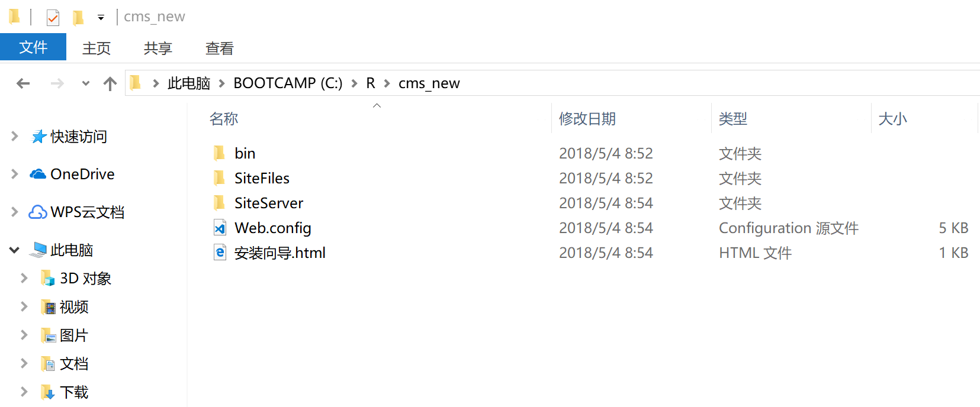
Task: Select the 安装向导.html file icon
Action: [220, 253]
